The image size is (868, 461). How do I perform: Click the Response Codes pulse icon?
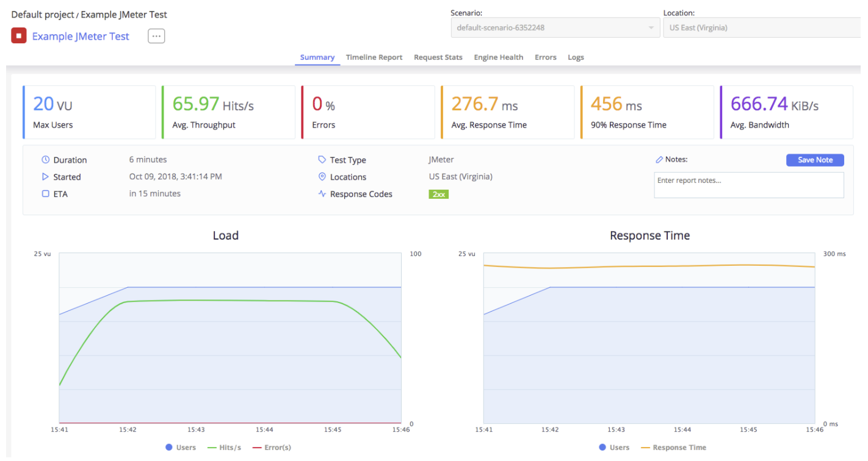pos(322,194)
